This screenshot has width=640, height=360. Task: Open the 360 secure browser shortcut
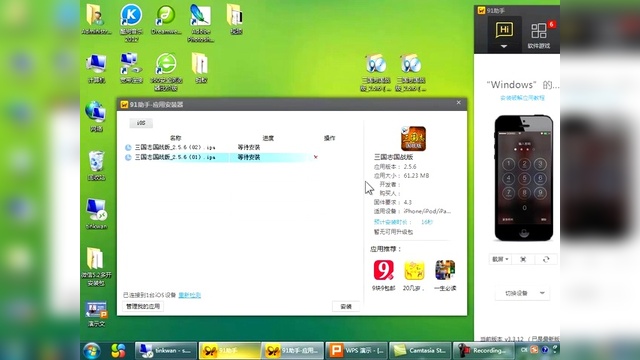pos(166,72)
